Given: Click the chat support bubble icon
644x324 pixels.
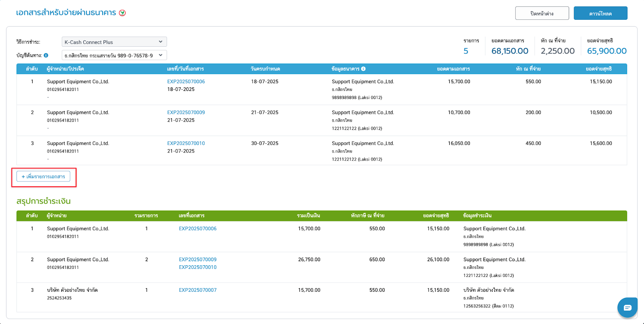Looking at the screenshot, I should [x=627, y=308].
